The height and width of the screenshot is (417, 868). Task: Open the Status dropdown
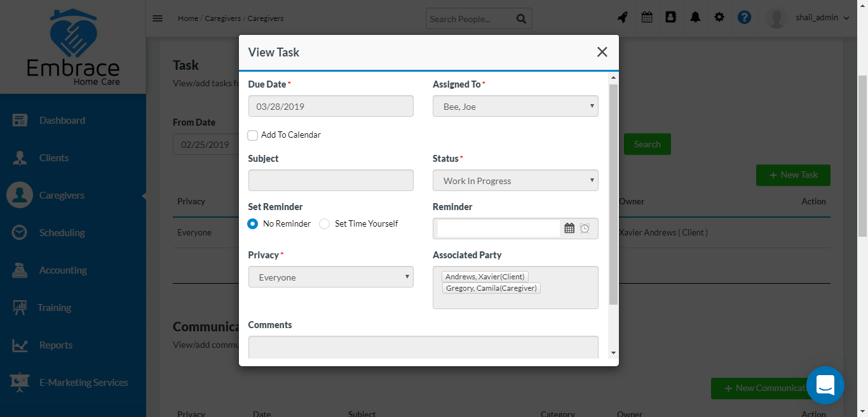[x=515, y=181]
